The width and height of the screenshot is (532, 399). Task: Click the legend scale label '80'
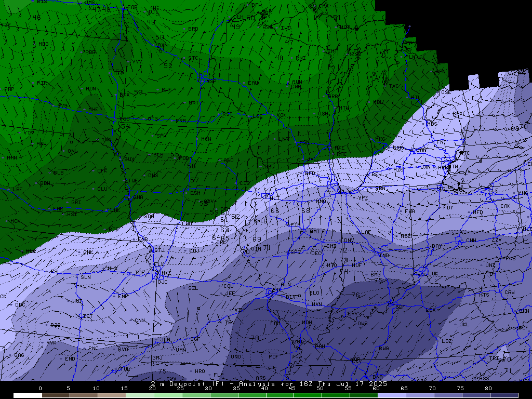[x=488, y=389]
